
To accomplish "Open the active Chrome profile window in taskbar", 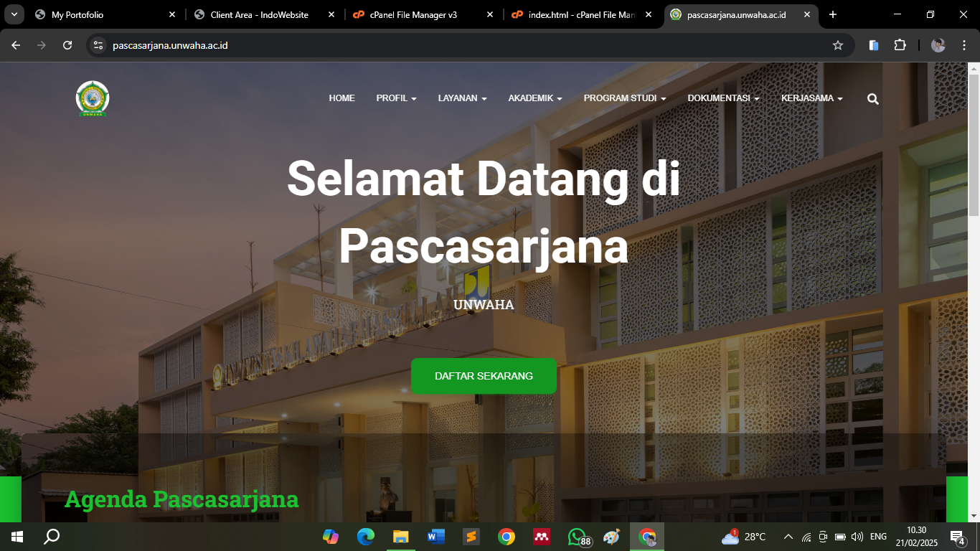I will [x=647, y=537].
